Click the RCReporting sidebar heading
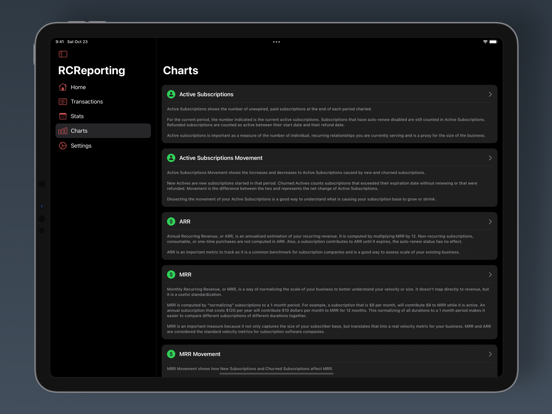Image resolution: width=552 pixels, height=414 pixels. point(92,70)
